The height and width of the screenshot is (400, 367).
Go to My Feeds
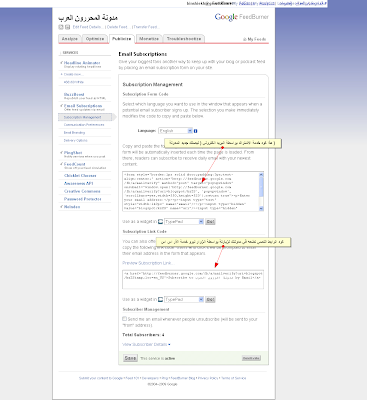(255, 39)
